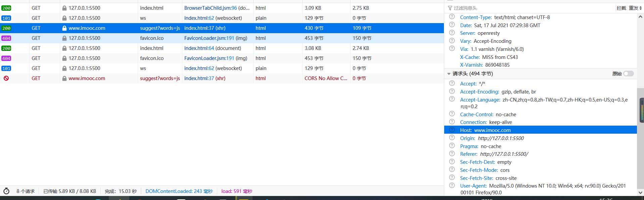Click the help icon for Server header

(x=452, y=33)
